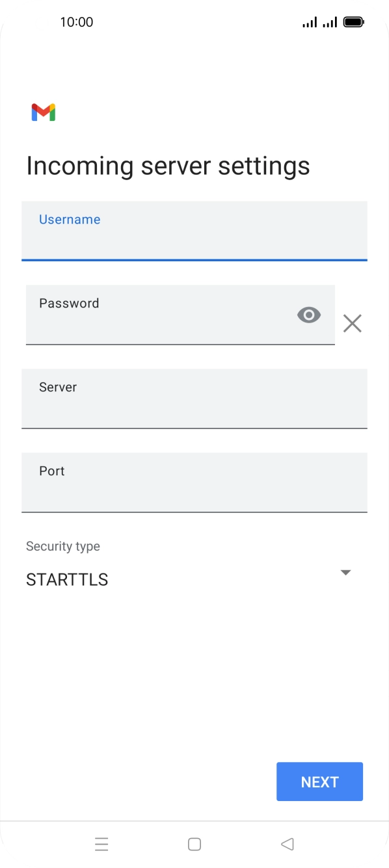Clear the password using the X icon
The image size is (389, 868).
pos(353,323)
